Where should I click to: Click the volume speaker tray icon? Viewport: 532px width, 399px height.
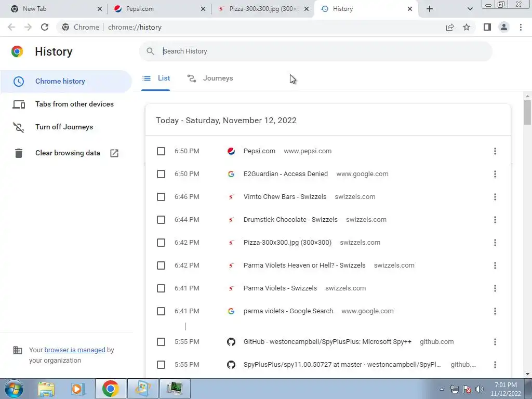click(x=480, y=389)
